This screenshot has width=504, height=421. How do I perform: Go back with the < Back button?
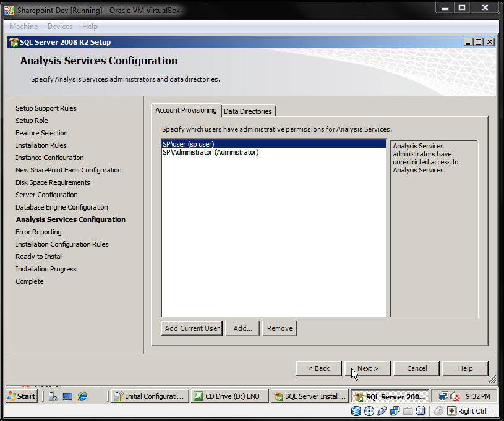pos(318,368)
